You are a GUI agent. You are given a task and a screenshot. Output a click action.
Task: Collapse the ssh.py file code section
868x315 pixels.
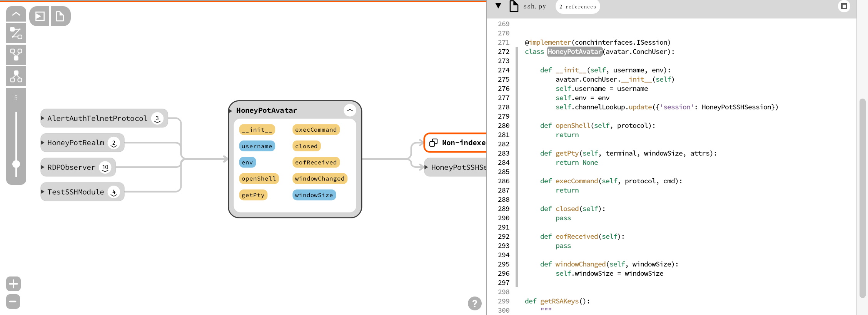pyautogui.click(x=498, y=6)
